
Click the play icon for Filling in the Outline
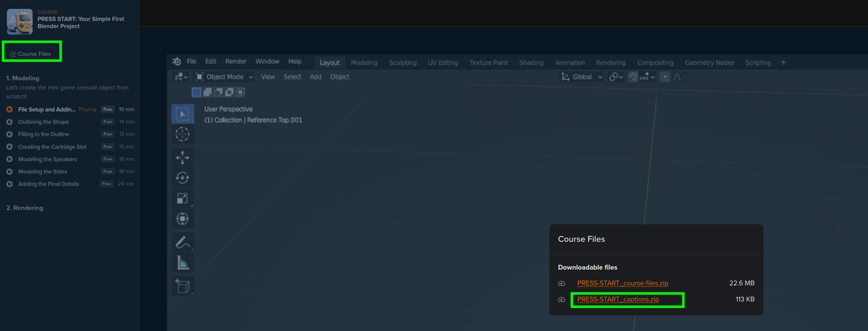[9, 134]
